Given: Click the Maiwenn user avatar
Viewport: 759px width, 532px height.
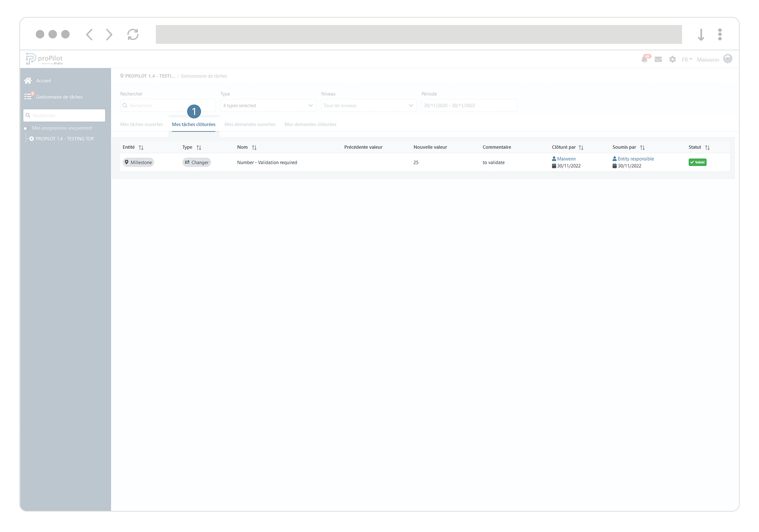Looking at the screenshot, I should pos(727,59).
